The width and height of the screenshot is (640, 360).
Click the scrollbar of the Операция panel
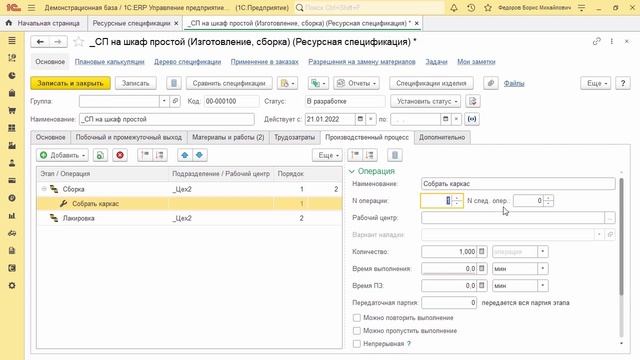[621, 237]
